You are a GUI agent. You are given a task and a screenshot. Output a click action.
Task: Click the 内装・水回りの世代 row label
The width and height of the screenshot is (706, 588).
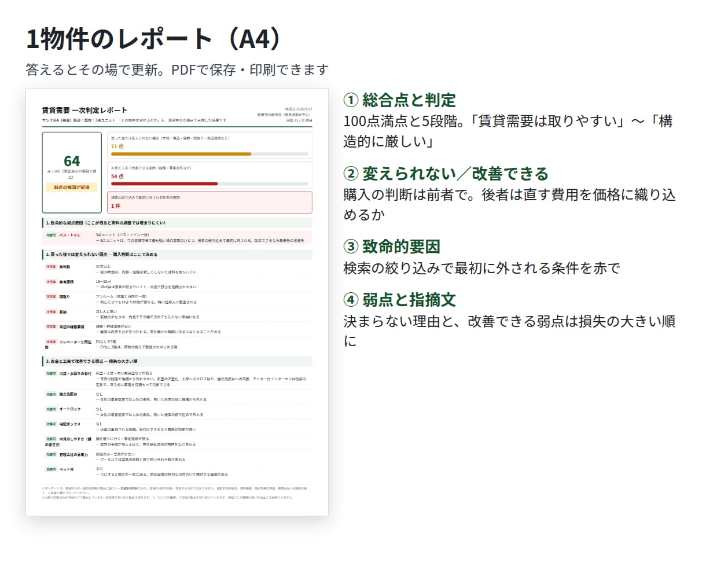click(x=75, y=374)
